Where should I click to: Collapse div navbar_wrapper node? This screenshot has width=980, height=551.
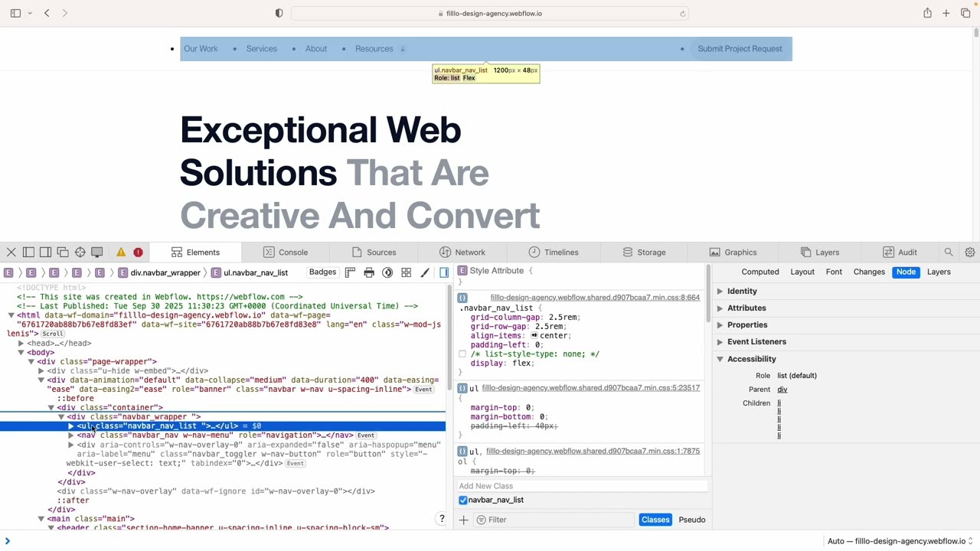pyautogui.click(x=61, y=417)
